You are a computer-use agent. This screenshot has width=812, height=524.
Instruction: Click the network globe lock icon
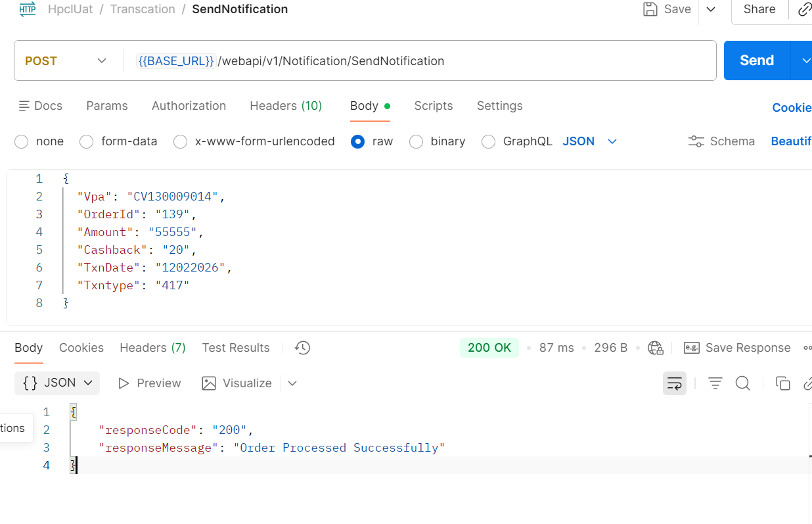coord(655,348)
